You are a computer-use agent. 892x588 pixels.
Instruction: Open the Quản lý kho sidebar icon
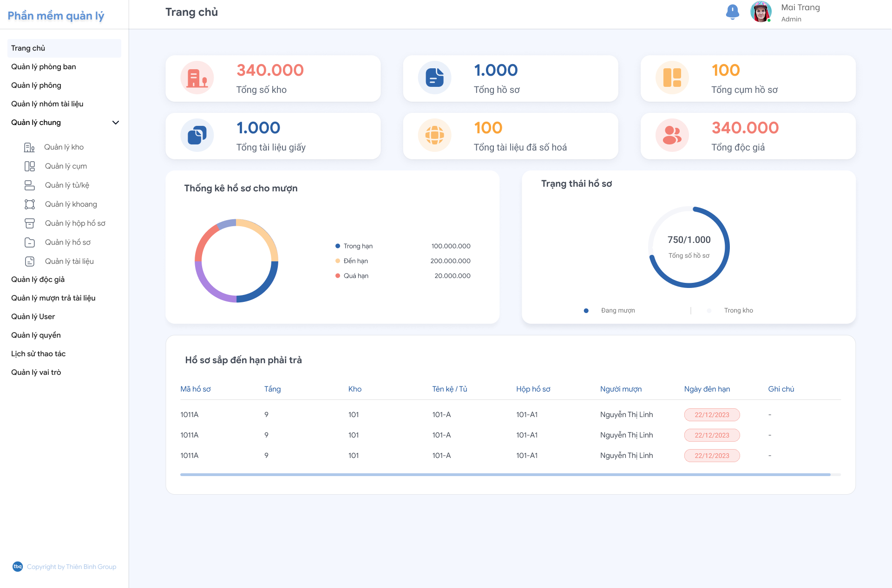pyautogui.click(x=30, y=147)
